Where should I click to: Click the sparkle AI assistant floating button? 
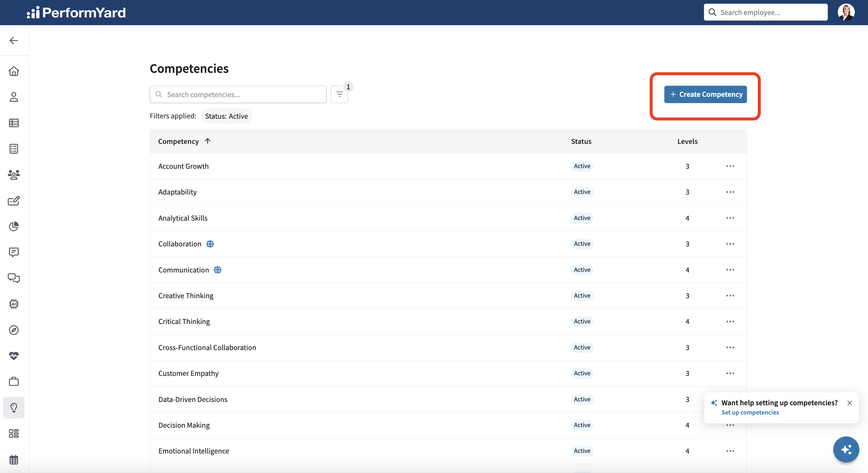pyautogui.click(x=846, y=449)
